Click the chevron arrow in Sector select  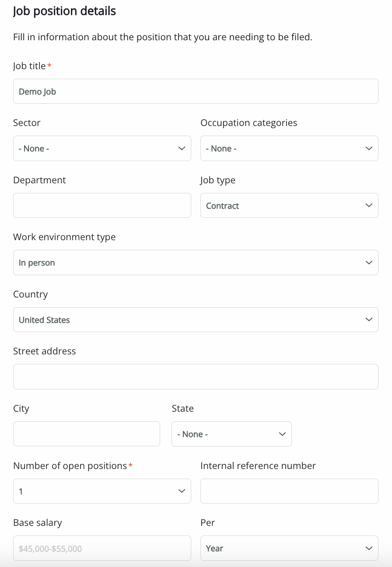[182, 148]
